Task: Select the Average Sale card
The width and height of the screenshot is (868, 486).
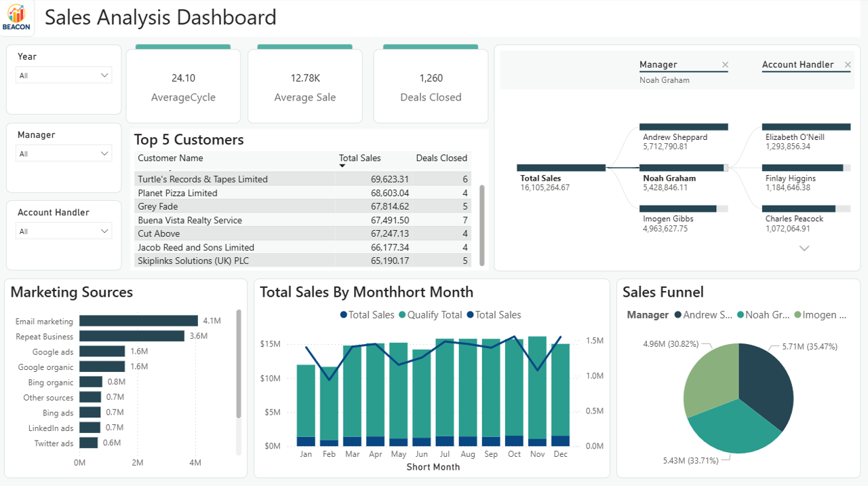Action: point(305,85)
